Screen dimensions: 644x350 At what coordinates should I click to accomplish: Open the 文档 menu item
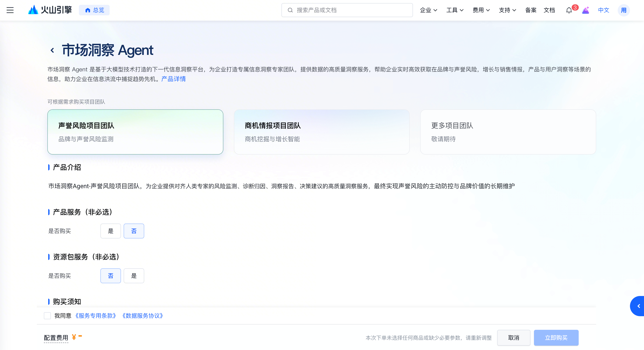pyautogui.click(x=549, y=10)
